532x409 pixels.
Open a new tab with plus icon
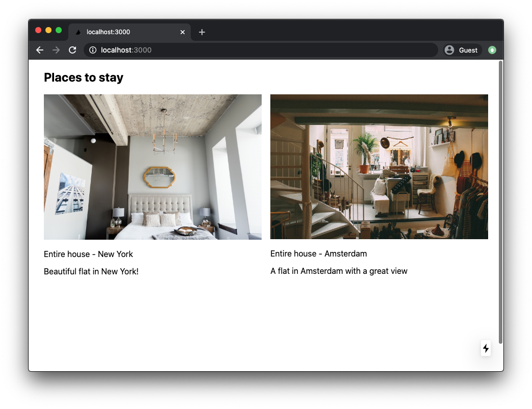(202, 32)
